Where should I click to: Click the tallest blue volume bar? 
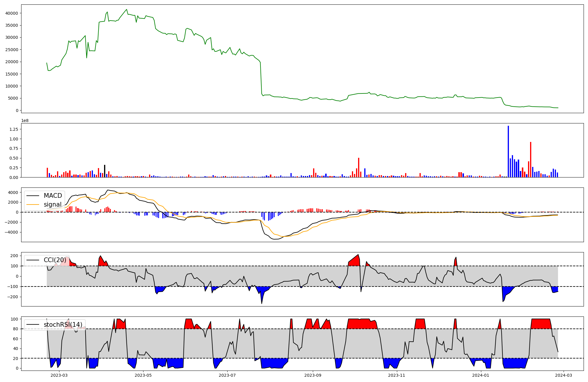[508, 152]
